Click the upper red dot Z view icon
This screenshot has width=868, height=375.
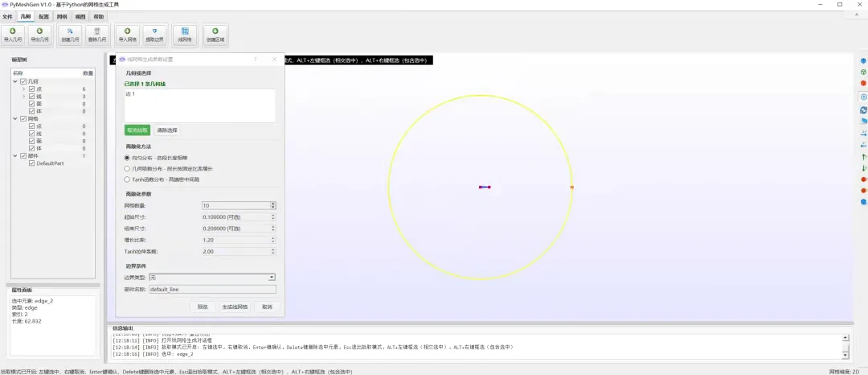click(863, 179)
